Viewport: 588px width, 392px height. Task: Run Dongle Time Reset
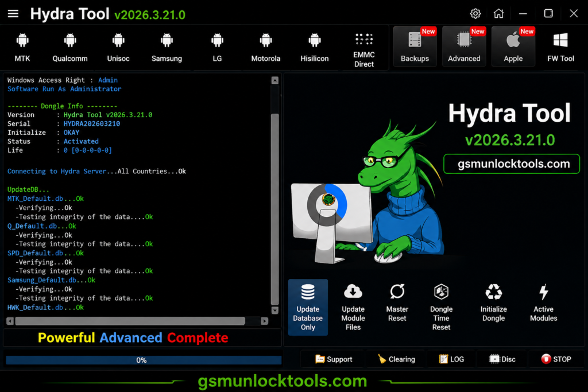pyautogui.click(x=442, y=307)
